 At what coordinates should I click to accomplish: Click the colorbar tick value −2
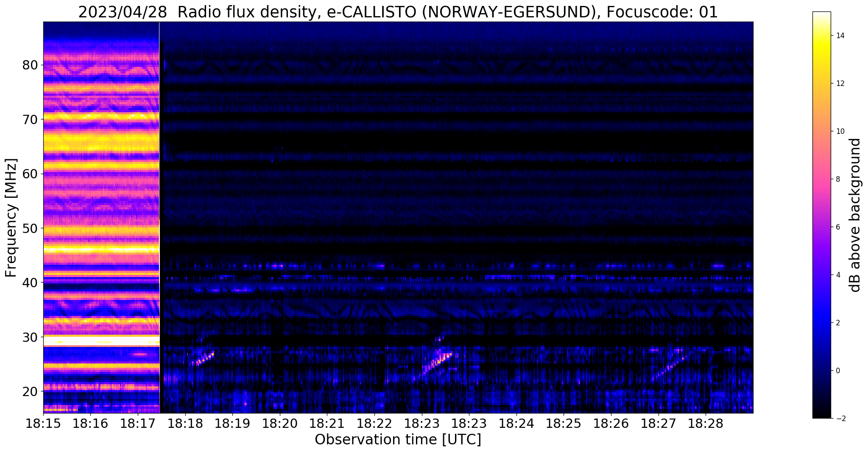[840, 419]
